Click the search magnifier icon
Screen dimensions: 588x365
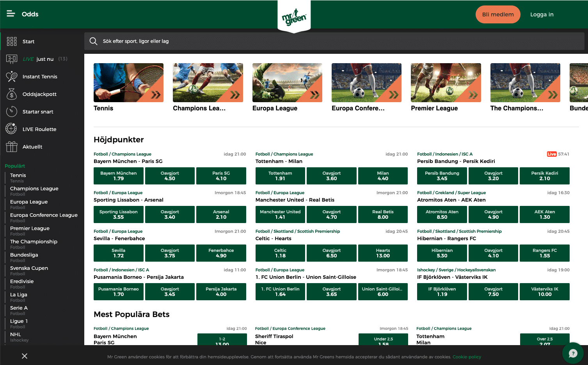coord(93,41)
